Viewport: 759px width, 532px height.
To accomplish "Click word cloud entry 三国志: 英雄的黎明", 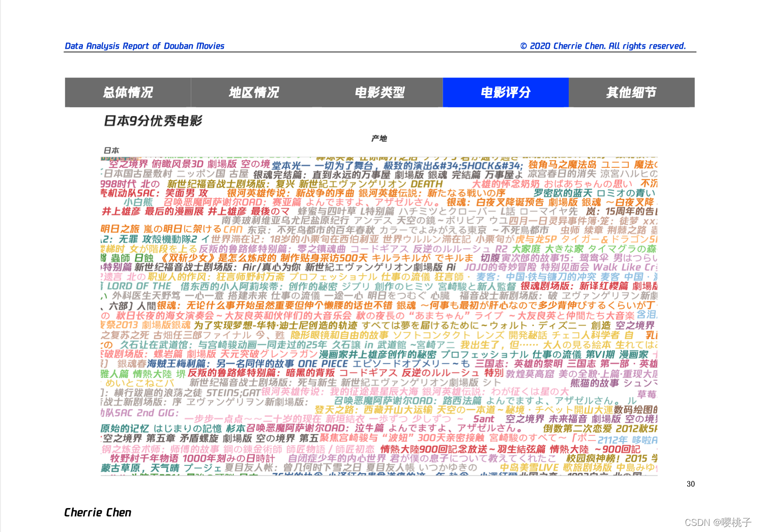I will pos(519,364).
